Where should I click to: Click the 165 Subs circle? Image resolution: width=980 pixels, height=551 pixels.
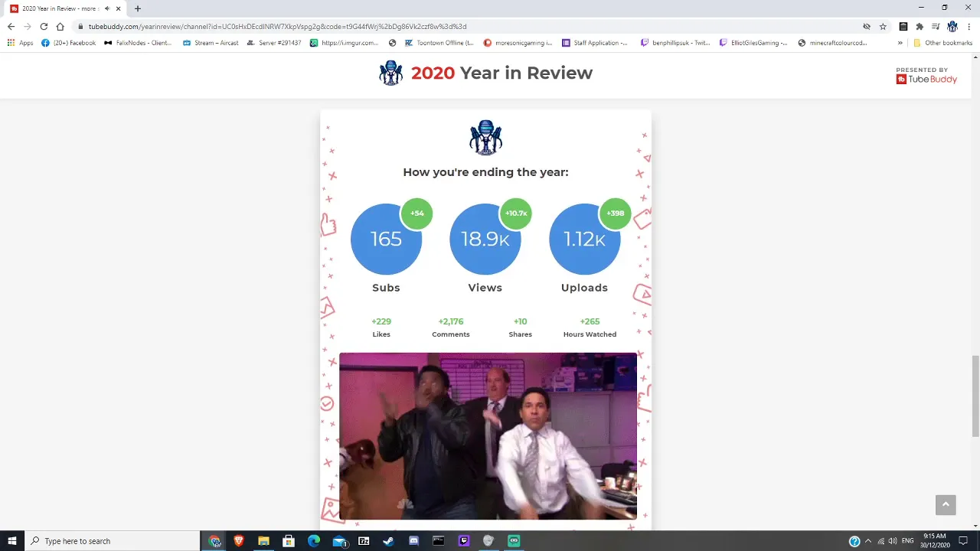point(386,239)
